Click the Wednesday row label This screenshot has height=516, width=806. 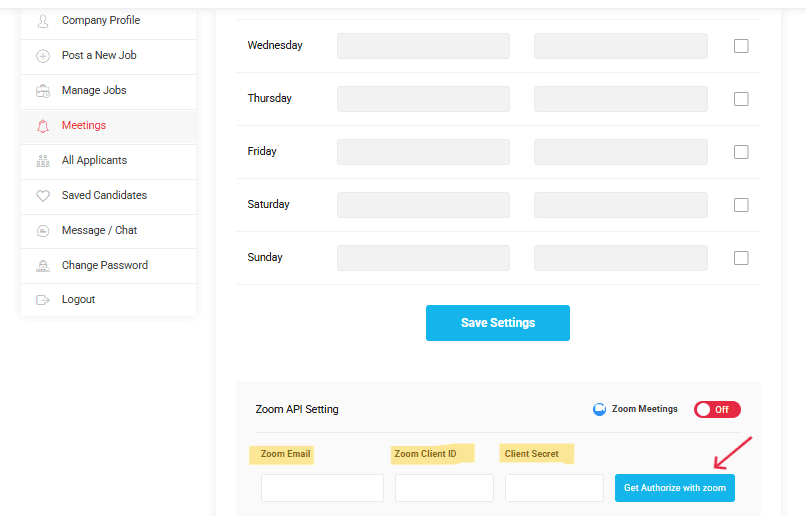(275, 45)
